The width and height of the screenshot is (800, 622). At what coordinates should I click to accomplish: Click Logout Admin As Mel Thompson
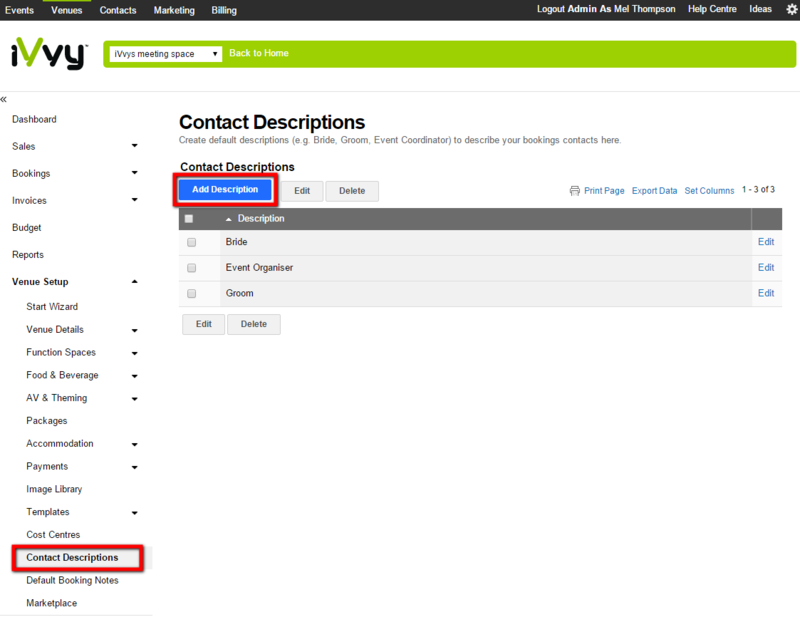[606, 9]
